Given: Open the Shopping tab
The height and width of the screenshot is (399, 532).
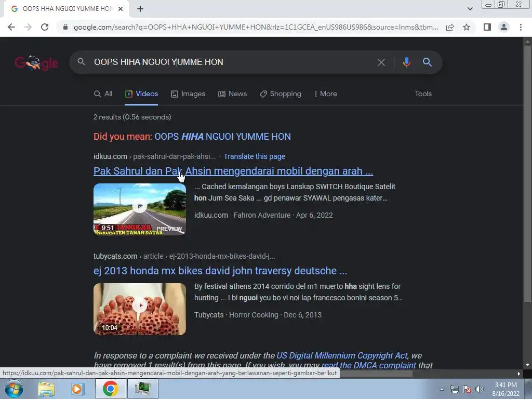Looking at the screenshot, I should coord(280,94).
